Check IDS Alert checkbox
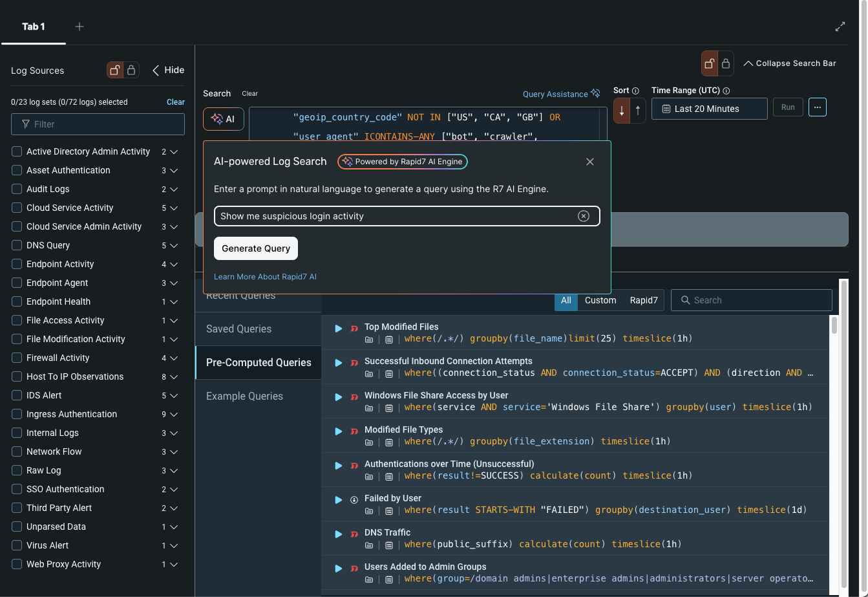868x597 pixels. tap(17, 395)
